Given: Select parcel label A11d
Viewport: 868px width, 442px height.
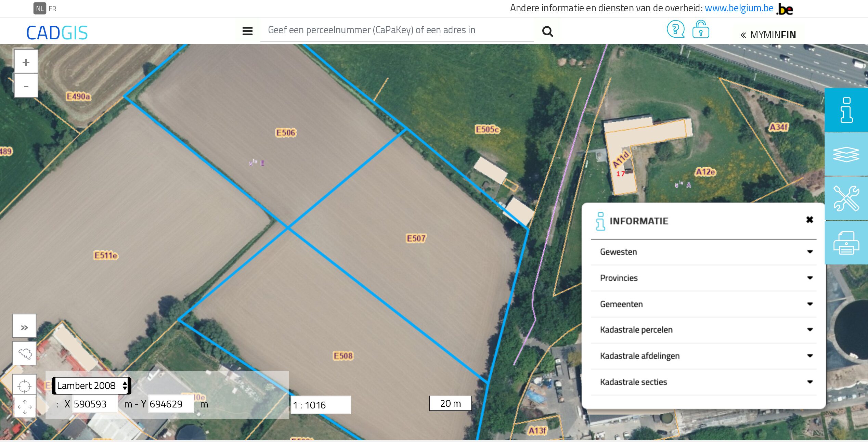Looking at the screenshot, I should pyautogui.click(x=621, y=159).
